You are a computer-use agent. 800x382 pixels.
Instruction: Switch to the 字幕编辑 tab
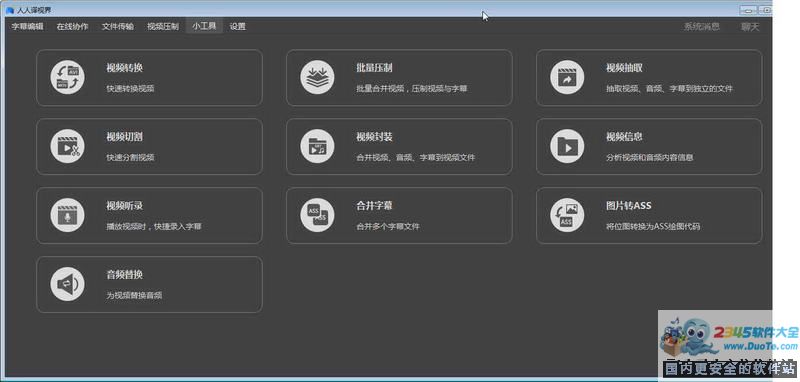tap(28, 27)
